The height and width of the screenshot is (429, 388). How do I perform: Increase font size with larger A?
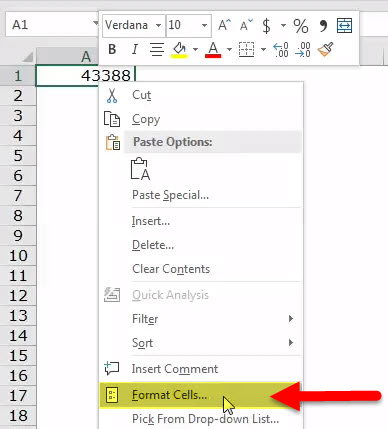pyautogui.click(x=224, y=25)
